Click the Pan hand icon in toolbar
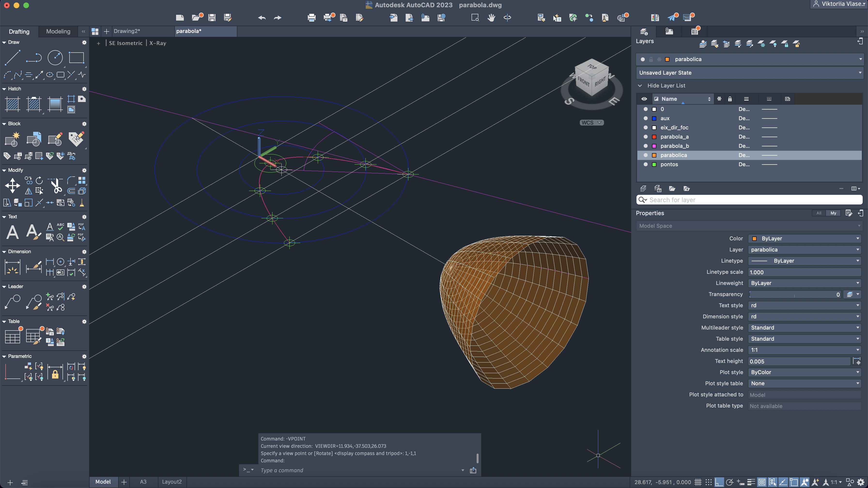Screen dimensions: 868x488 (x=491, y=17)
